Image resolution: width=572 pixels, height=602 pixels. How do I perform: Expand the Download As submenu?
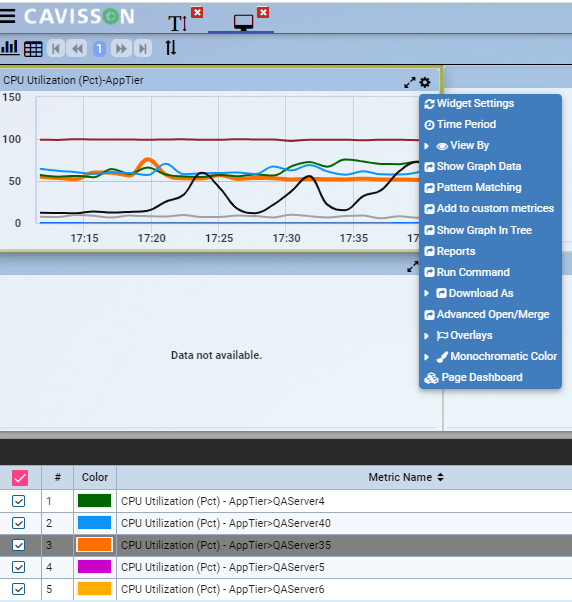click(474, 293)
